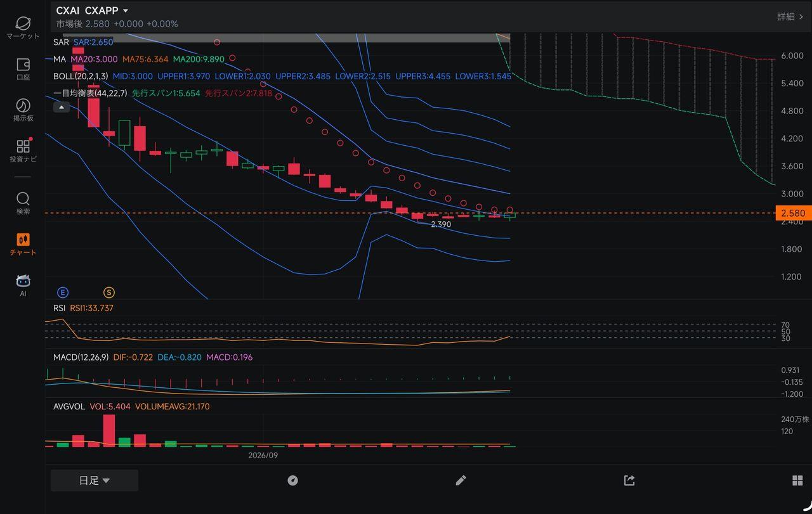The height and width of the screenshot is (514, 812).
Task: Click the RSI panel label
Action: click(60, 308)
